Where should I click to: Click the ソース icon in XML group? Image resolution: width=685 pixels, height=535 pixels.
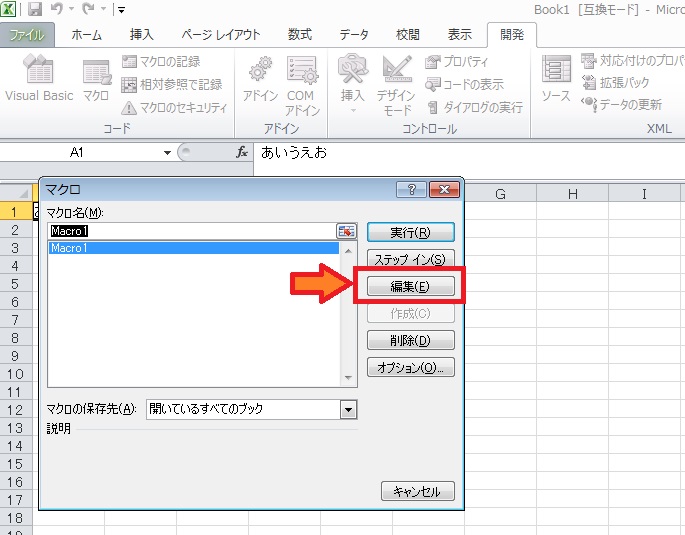[x=556, y=72]
